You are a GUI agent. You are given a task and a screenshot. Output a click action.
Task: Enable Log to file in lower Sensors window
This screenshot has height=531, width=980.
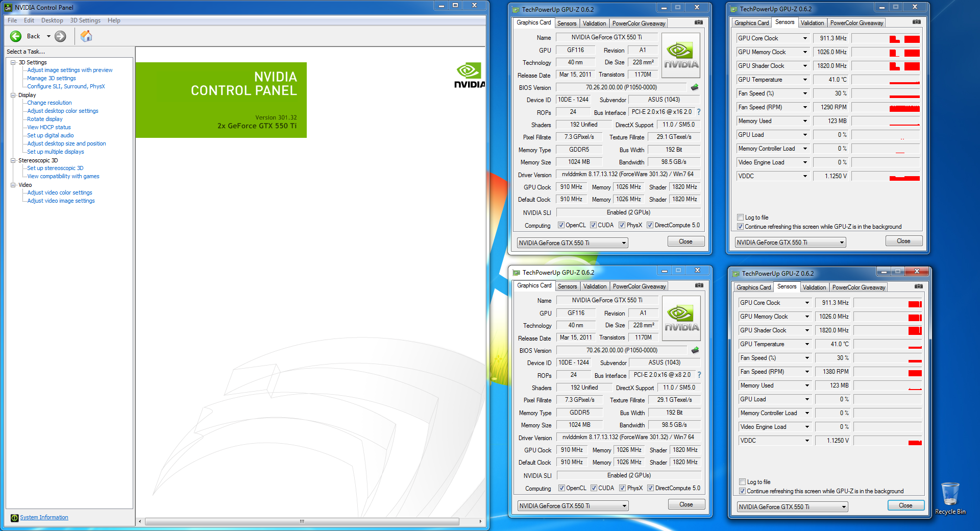(x=743, y=482)
